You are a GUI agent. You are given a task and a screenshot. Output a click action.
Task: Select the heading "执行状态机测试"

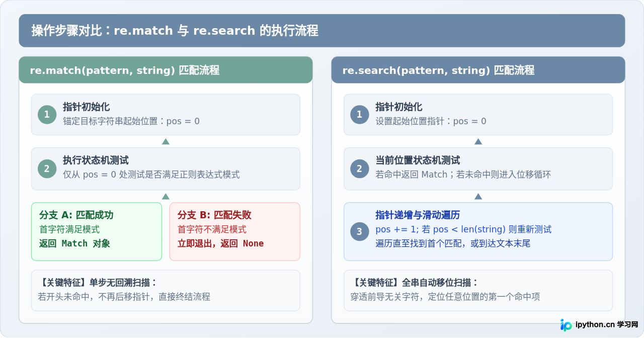pyautogui.click(x=96, y=160)
